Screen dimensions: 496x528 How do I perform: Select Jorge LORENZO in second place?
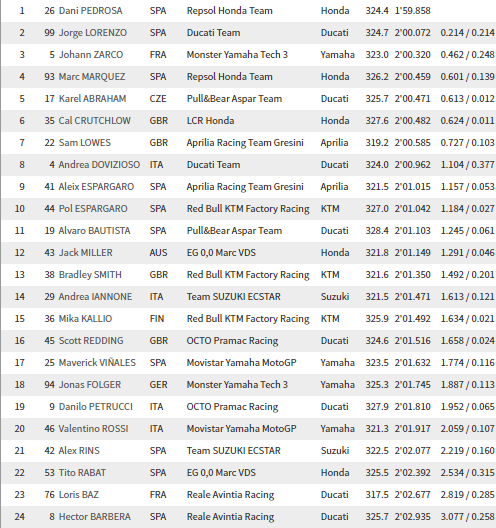pos(93,33)
